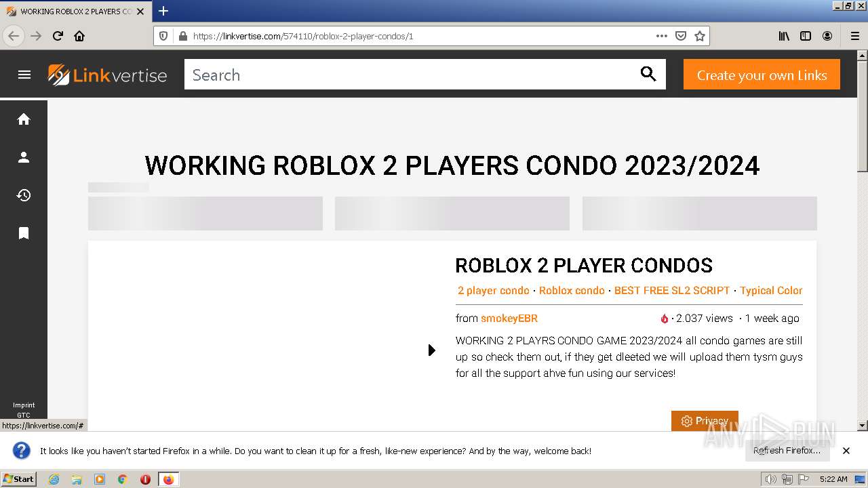Screen dimensions: 868x488
Task: Open the 2 player condo tag
Action: pyautogui.click(x=493, y=290)
